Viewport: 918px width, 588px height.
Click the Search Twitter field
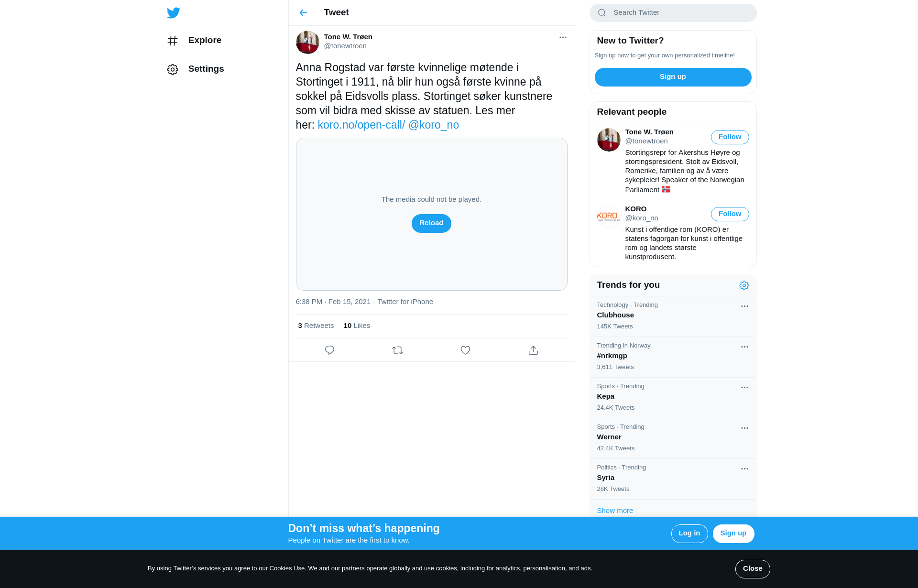(x=673, y=13)
